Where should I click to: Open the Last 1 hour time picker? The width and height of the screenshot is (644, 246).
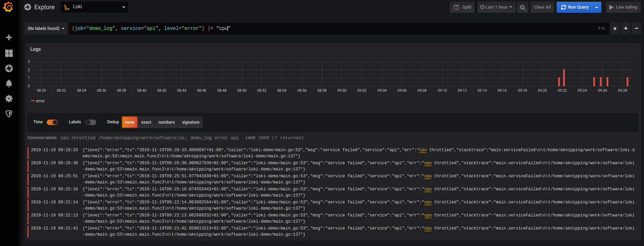coord(496,7)
